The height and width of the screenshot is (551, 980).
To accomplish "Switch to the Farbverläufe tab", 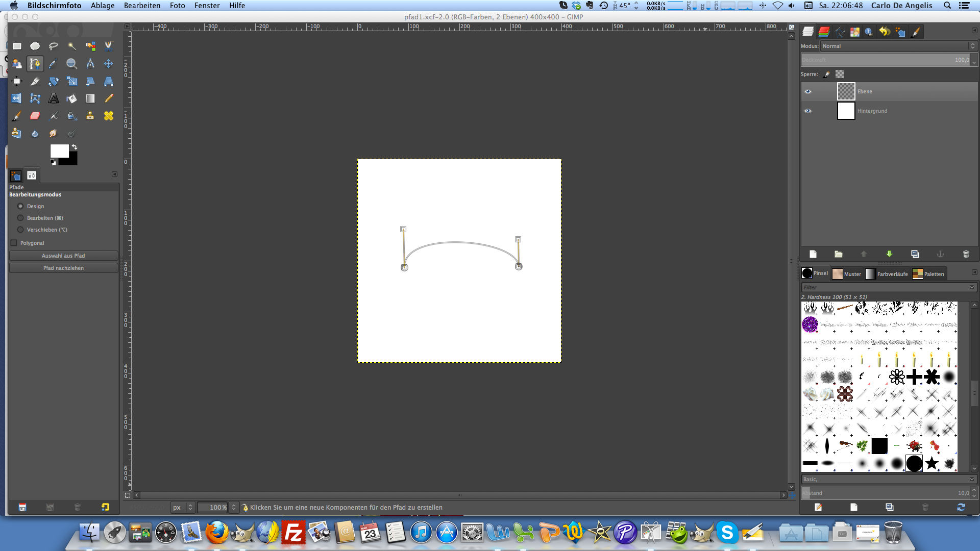I will pos(887,274).
